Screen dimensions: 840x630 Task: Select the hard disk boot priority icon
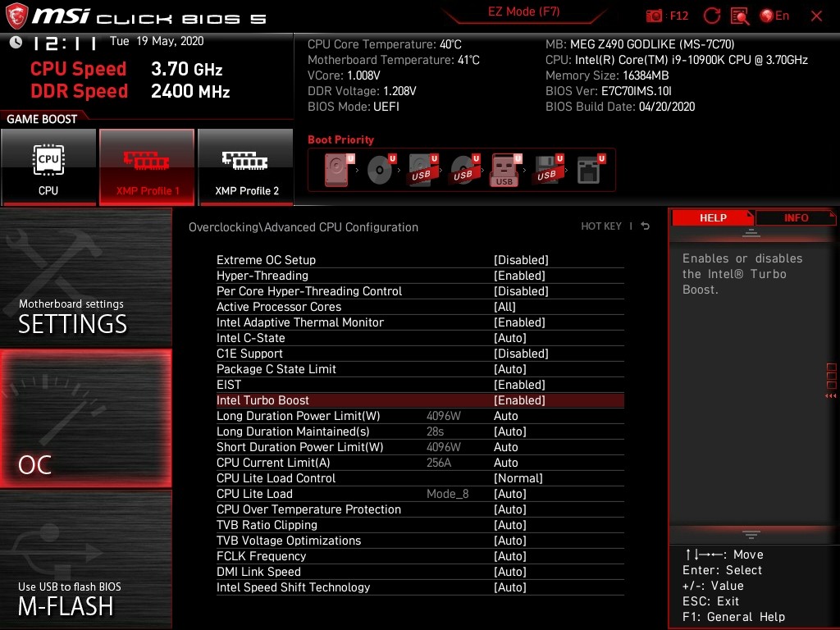click(337, 171)
